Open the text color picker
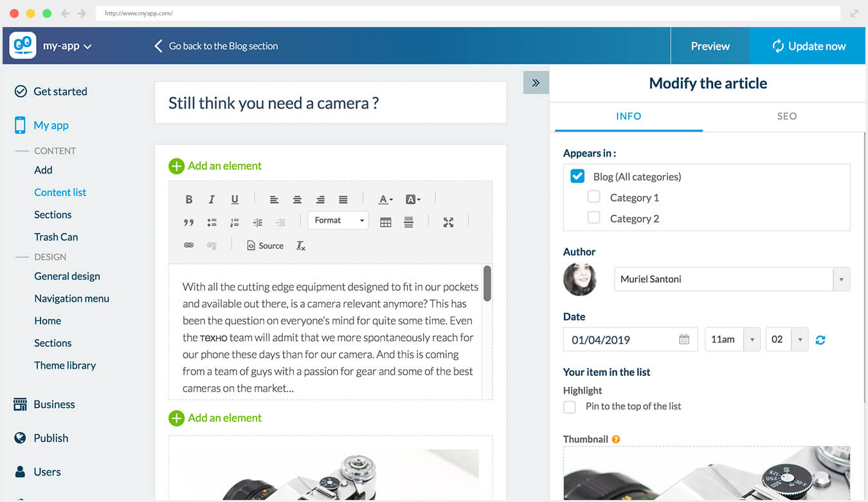The image size is (868, 502). (x=385, y=200)
